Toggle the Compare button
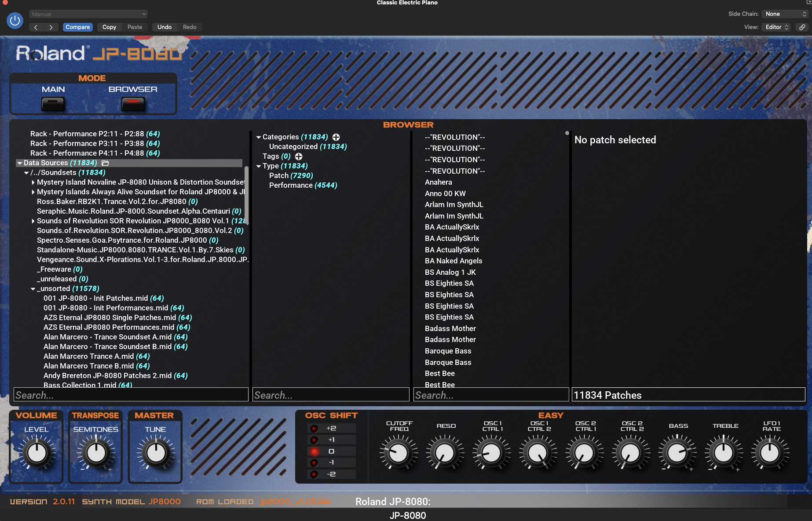The width and height of the screenshot is (812, 521). click(78, 27)
